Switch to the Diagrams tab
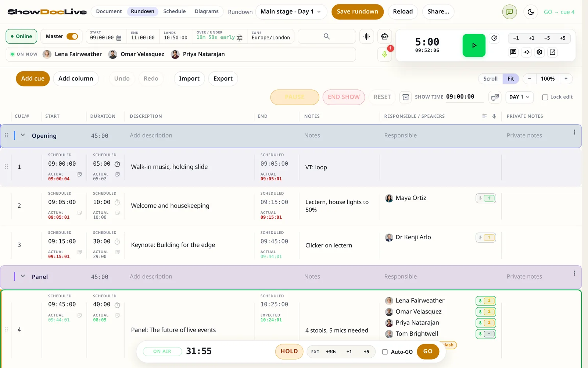This screenshot has height=368, width=588. (207, 11)
